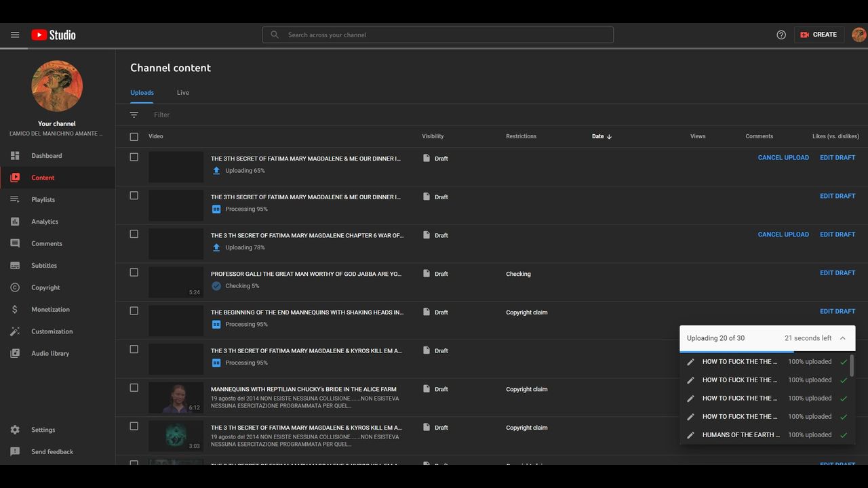Screen dimensions: 868x488
Task: Open the account avatar menu
Action: (859, 35)
